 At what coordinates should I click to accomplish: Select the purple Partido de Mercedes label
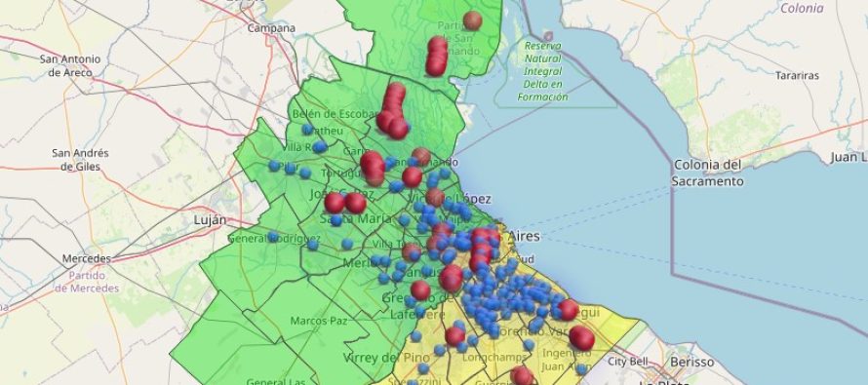87,282
